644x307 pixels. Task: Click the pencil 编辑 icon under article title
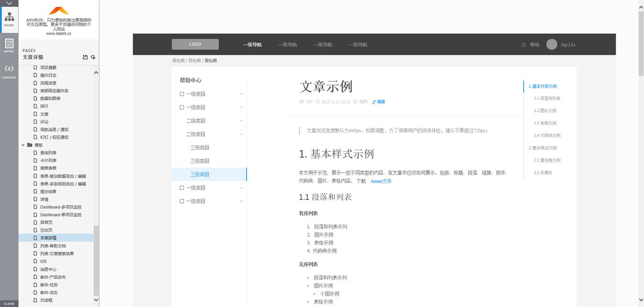(x=374, y=102)
